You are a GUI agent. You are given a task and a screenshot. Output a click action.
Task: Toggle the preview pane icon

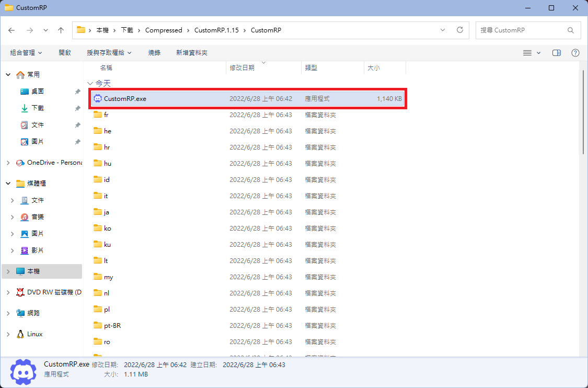coord(557,53)
